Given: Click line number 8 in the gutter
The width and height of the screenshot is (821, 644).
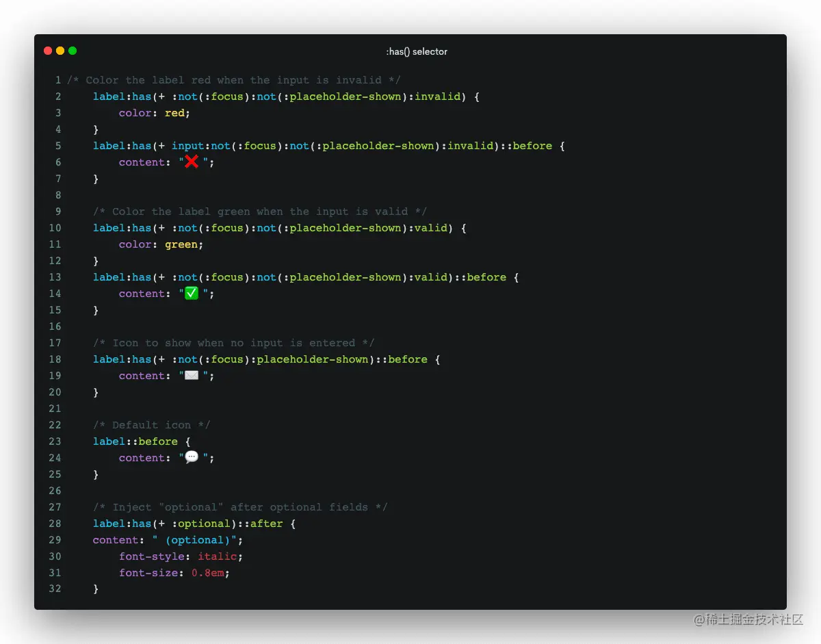Looking at the screenshot, I should coord(58,195).
